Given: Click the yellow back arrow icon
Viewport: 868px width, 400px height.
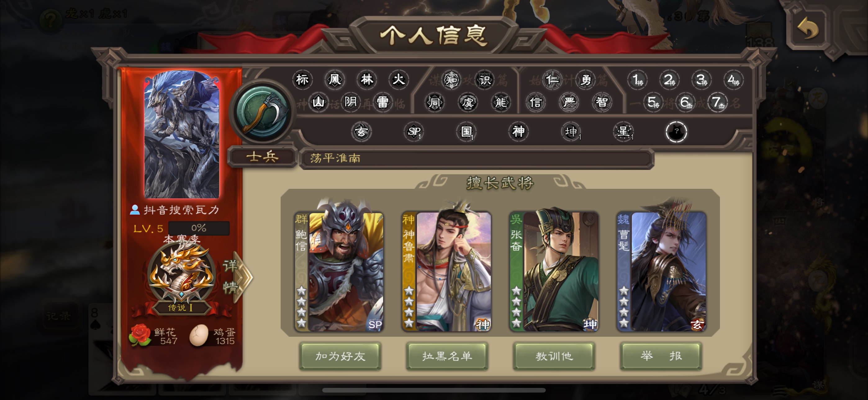Looking at the screenshot, I should pos(808,29).
